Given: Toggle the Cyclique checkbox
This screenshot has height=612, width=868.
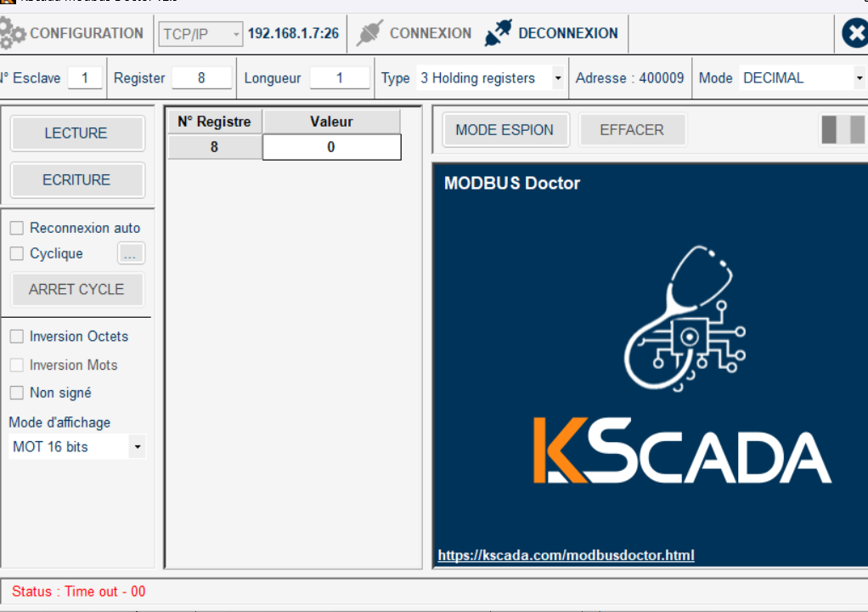Looking at the screenshot, I should tap(17, 253).
